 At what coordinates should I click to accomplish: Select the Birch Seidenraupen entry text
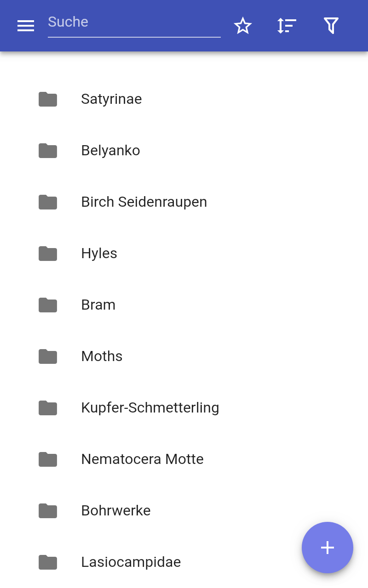144,202
